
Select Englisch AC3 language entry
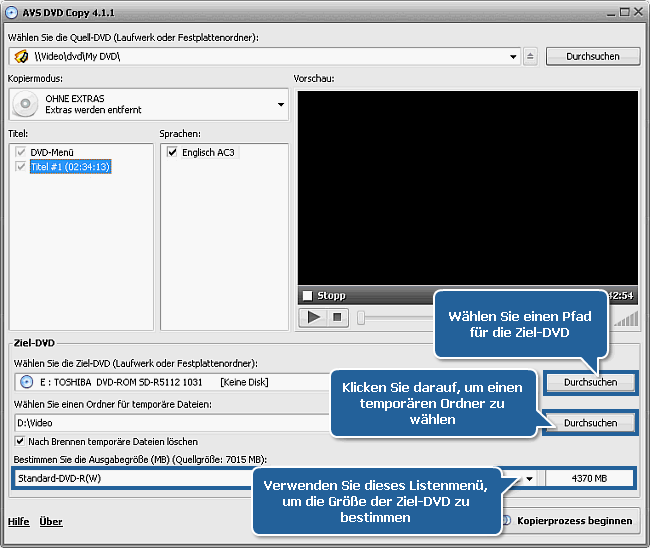(208, 153)
